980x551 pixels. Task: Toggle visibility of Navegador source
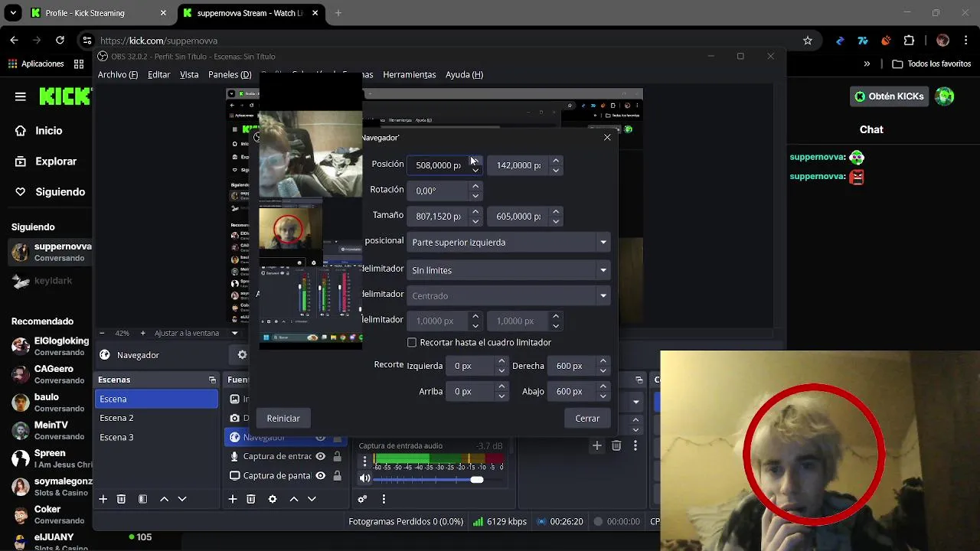[x=320, y=438]
